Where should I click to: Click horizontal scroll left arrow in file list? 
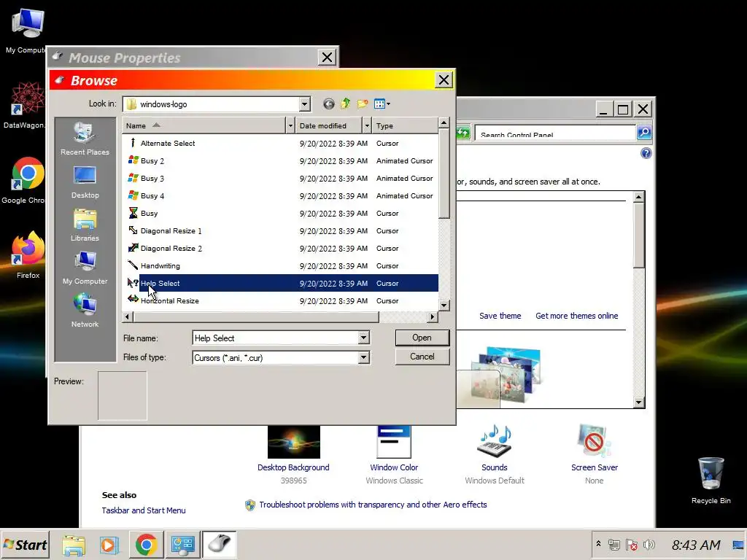[x=128, y=316]
